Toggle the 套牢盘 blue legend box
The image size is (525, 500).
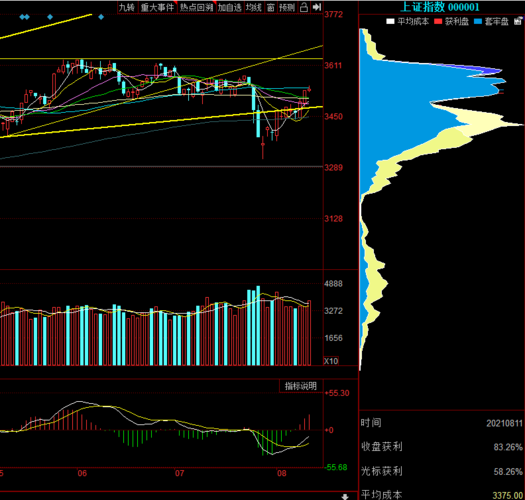pyautogui.click(x=478, y=21)
